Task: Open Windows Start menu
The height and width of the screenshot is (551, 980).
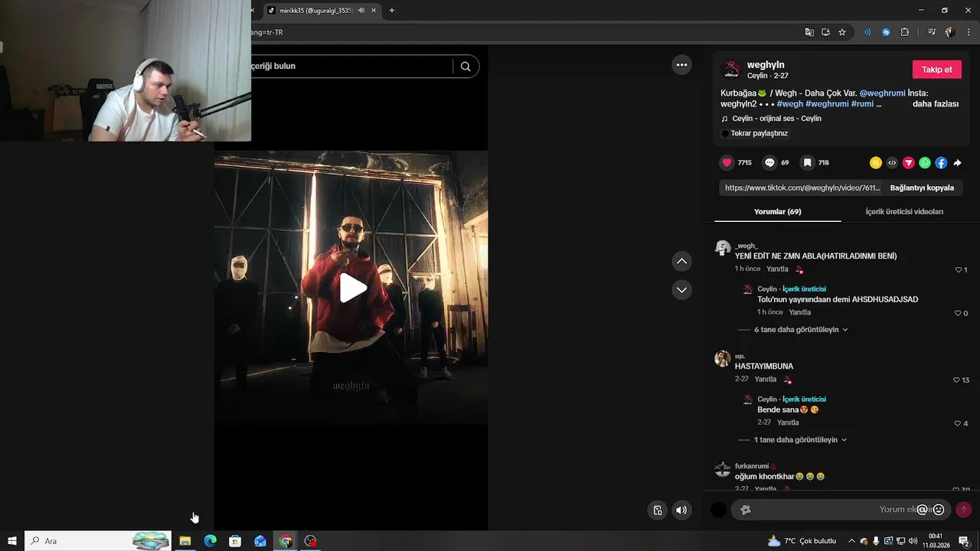Action: [x=12, y=541]
